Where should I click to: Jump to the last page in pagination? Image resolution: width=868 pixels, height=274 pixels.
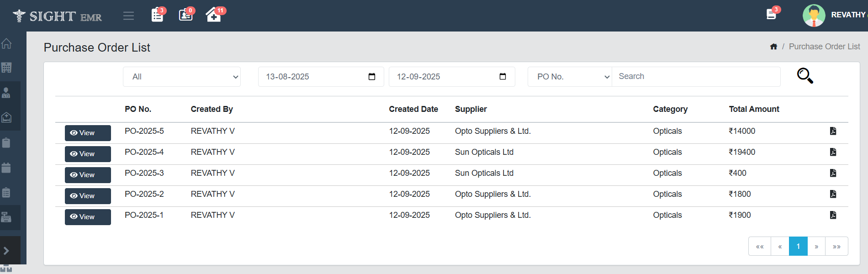click(836, 246)
